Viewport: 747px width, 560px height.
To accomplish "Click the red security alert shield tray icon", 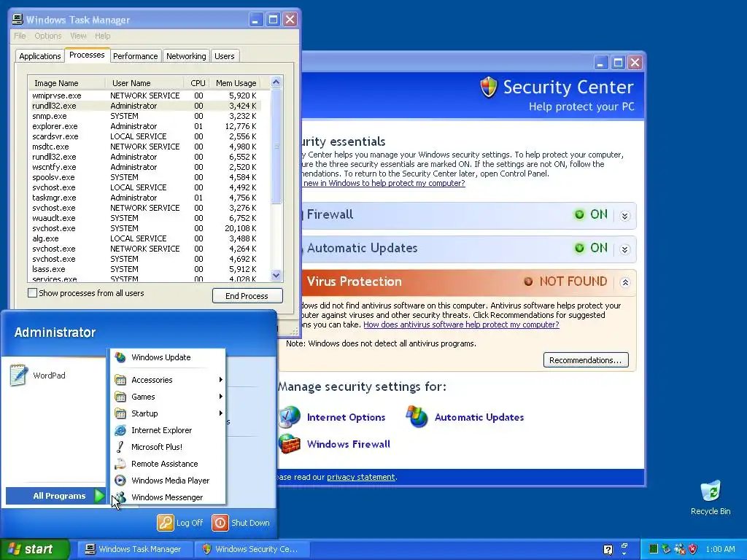I will point(693,549).
